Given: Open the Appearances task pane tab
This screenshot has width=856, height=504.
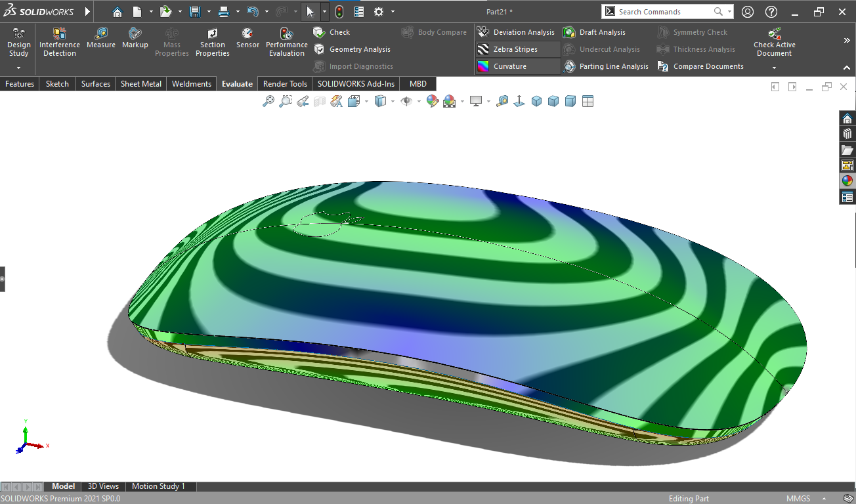Looking at the screenshot, I should 847,181.
